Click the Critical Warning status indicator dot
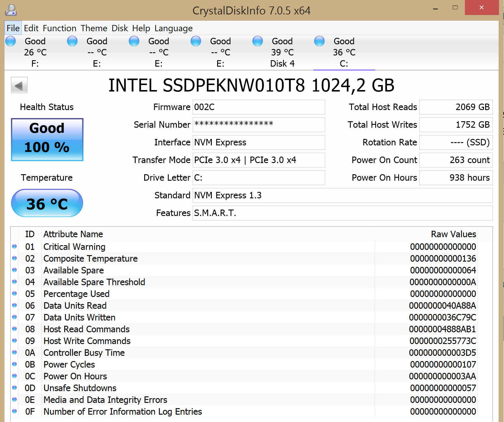504x422 pixels. (14, 247)
